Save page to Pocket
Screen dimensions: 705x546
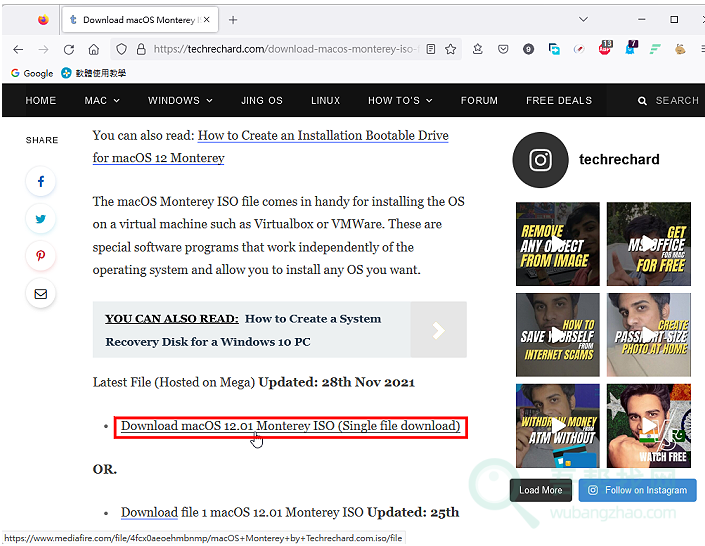503,49
